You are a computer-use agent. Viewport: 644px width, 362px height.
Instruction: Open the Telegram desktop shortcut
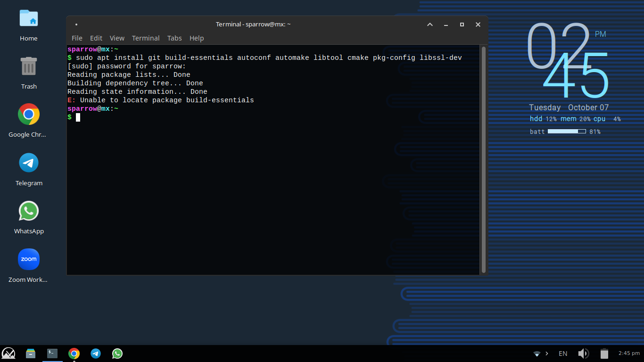[x=29, y=163]
